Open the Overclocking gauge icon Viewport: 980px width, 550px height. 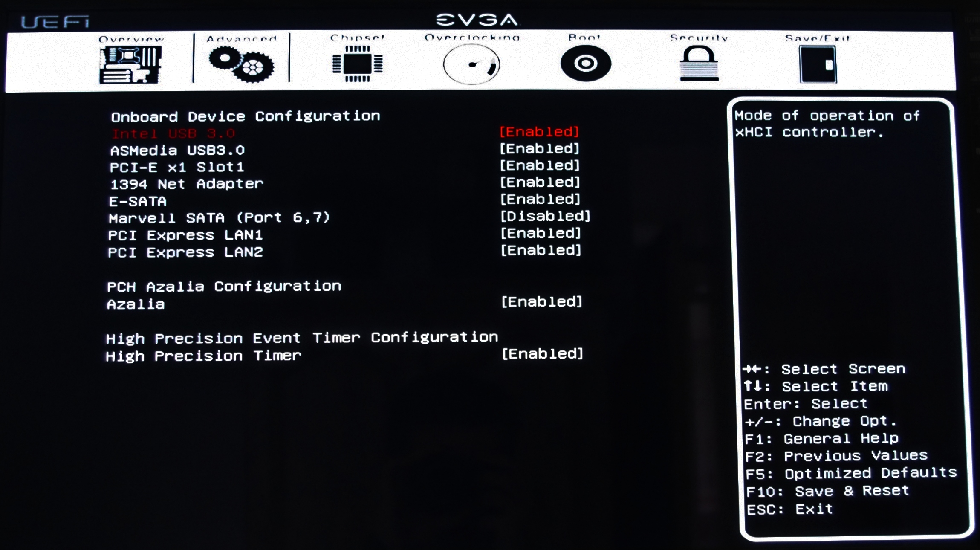(471, 64)
